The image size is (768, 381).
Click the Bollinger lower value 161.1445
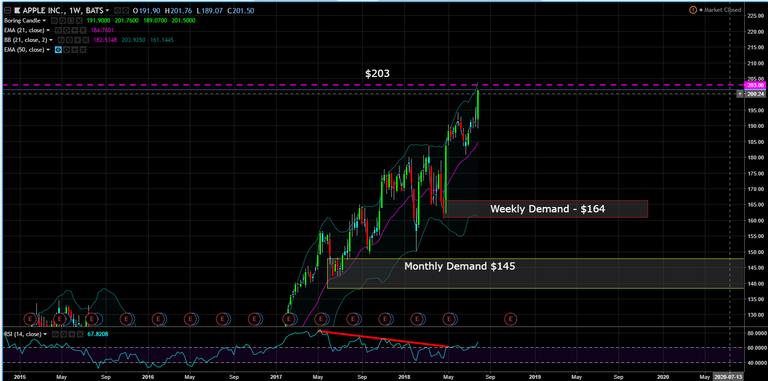pos(162,40)
